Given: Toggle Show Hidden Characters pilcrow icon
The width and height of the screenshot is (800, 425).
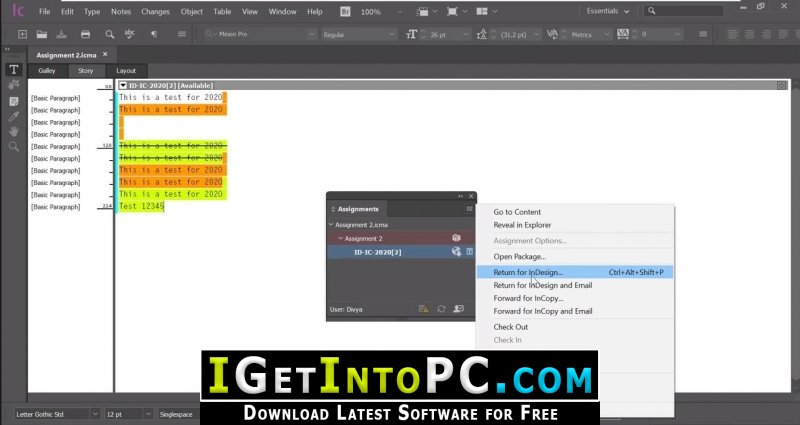Looking at the screenshot, I should tap(154, 34).
